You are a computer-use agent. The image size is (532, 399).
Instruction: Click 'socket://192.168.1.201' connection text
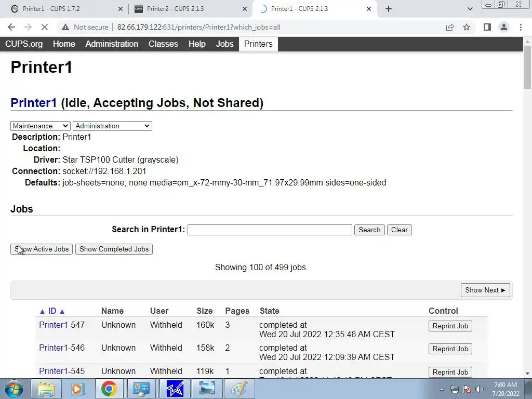coord(104,171)
